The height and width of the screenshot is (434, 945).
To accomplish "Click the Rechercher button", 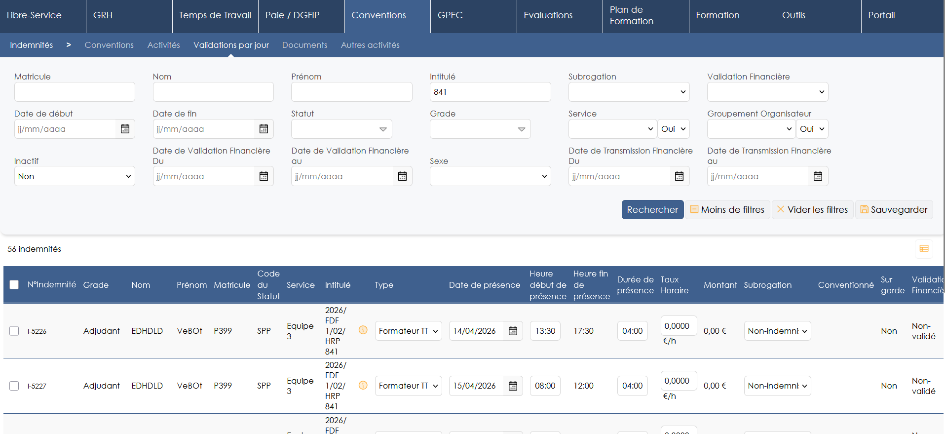I will pyautogui.click(x=653, y=210).
